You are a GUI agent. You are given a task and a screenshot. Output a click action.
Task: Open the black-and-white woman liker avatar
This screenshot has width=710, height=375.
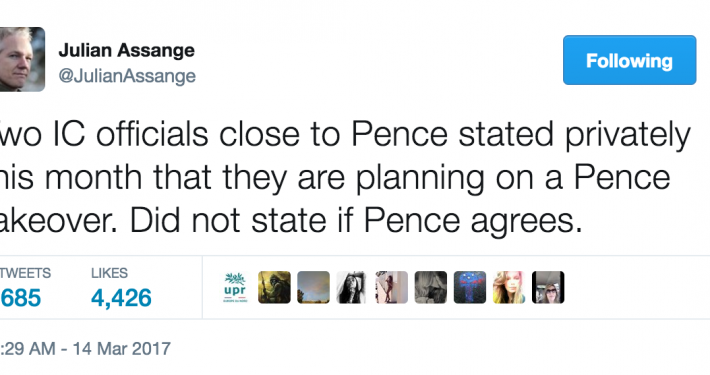click(x=352, y=287)
